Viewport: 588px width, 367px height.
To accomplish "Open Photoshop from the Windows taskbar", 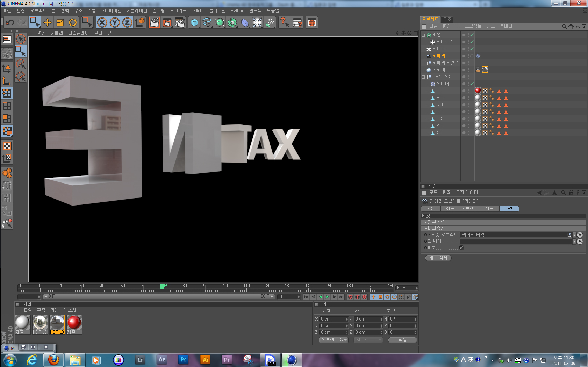I will click(x=184, y=360).
